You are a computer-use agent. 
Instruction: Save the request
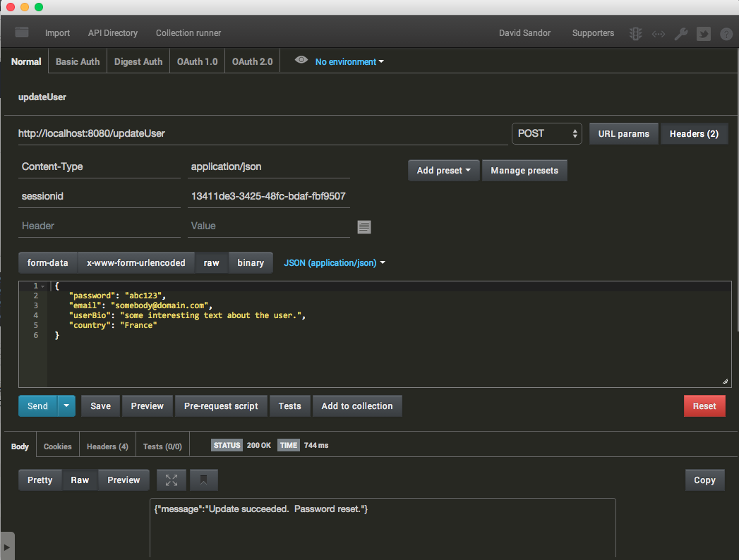coord(100,406)
